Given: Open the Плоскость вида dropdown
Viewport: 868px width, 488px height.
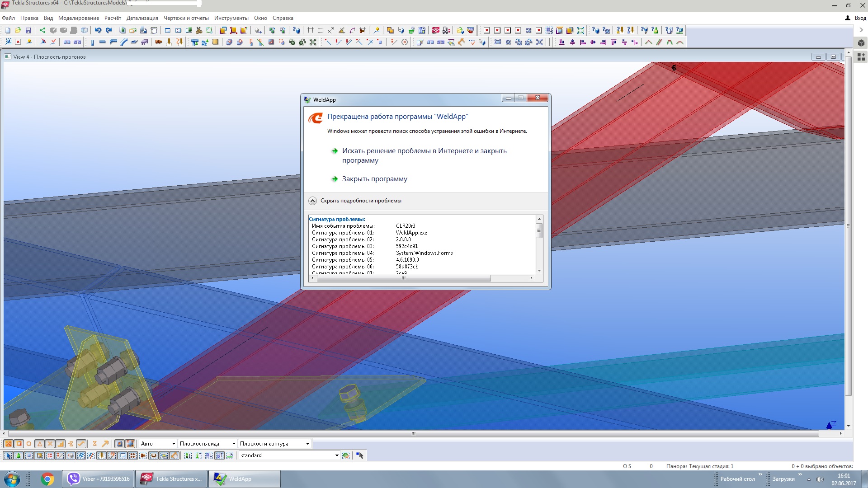Looking at the screenshot, I should (233, 444).
